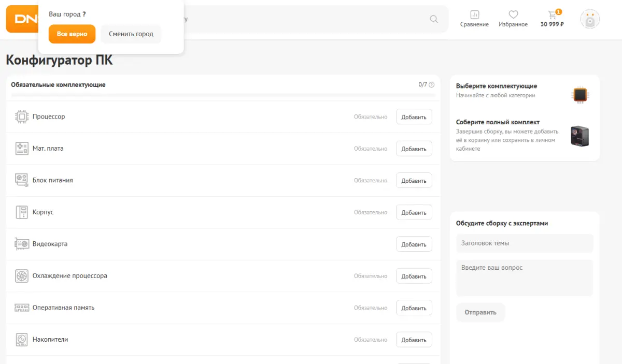Click the Корпус label
Screen dimensions: 622x364
point(43,212)
